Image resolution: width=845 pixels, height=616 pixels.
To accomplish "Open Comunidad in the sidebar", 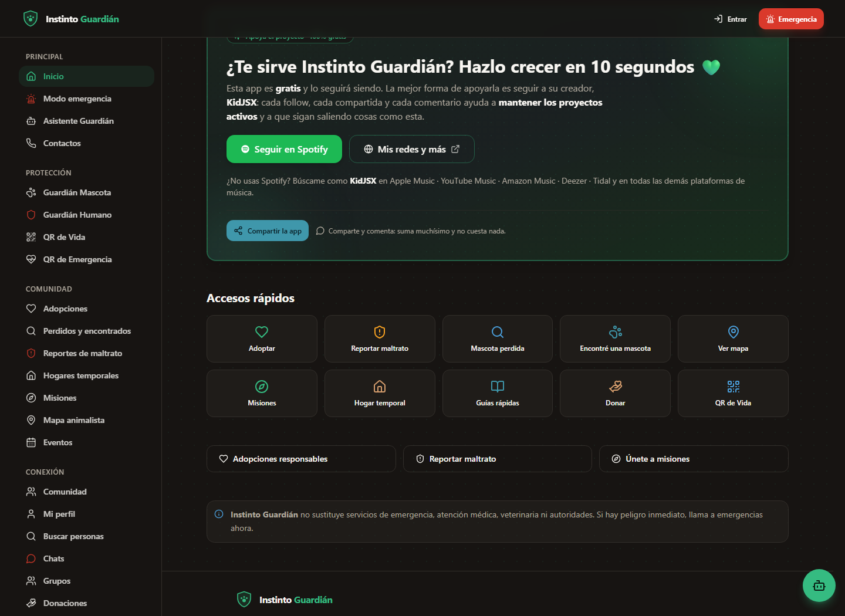I will click(x=86, y=492).
